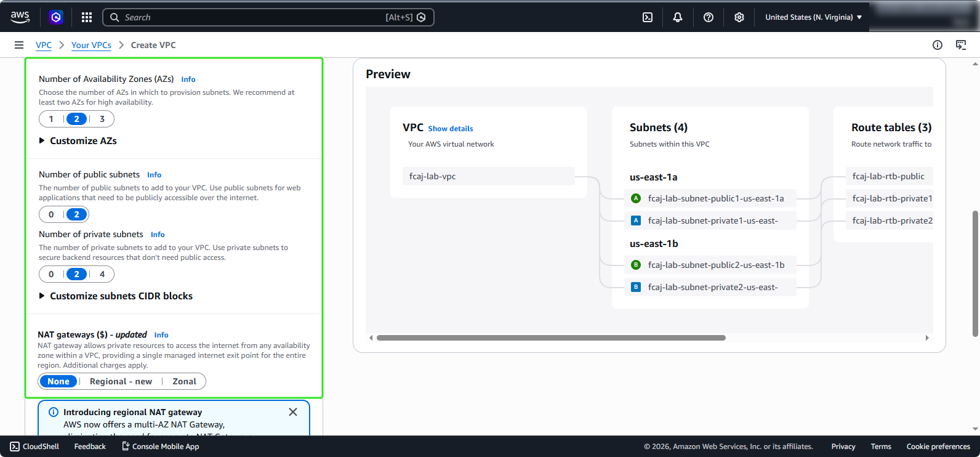
Task: Open the tutorials panel icon near breadcrumbs
Action: pyautogui.click(x=961, y=45)
